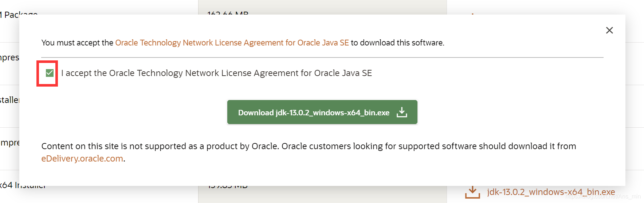
Task: Visit the eDelivery.oracle.com link
Action: coord(82,159)
